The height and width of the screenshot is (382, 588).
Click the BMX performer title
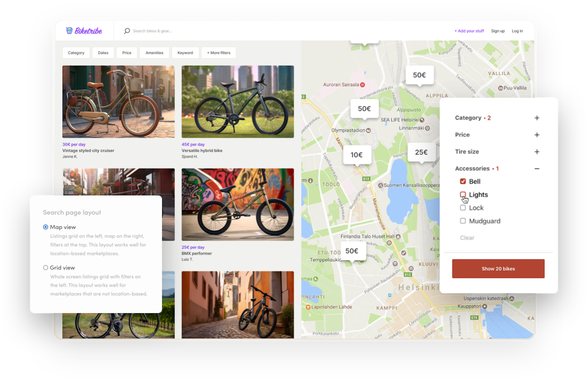click(x=197, y=253)
